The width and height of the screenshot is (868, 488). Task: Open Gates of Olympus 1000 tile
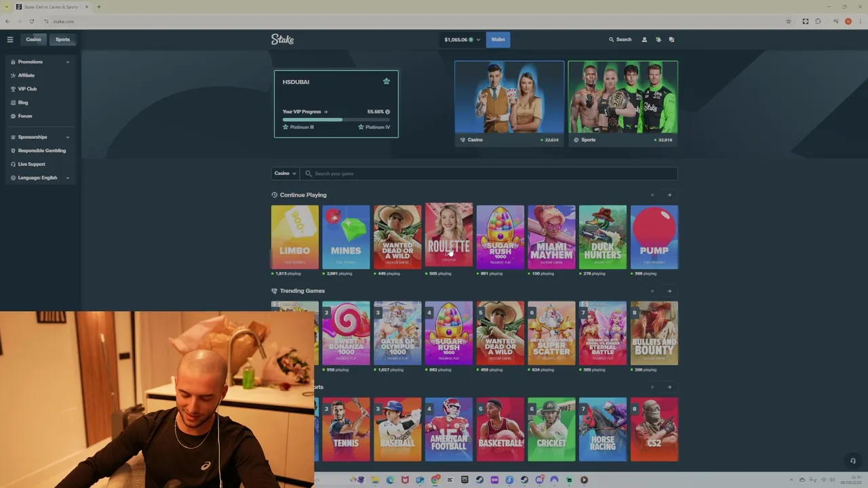(x=397, y=333)
